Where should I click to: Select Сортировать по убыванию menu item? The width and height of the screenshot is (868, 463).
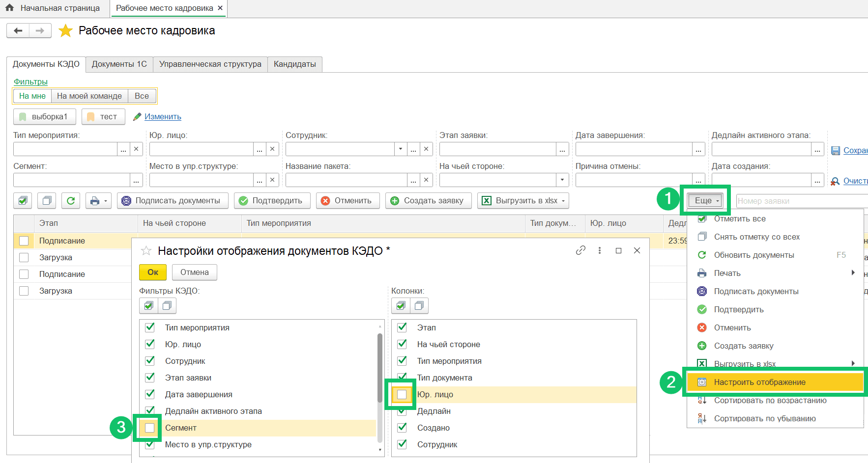click(775, 418)
